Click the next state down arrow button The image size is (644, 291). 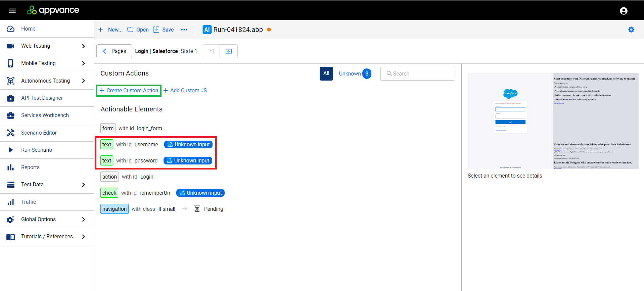pyautogui.click(x=229, y=51)
